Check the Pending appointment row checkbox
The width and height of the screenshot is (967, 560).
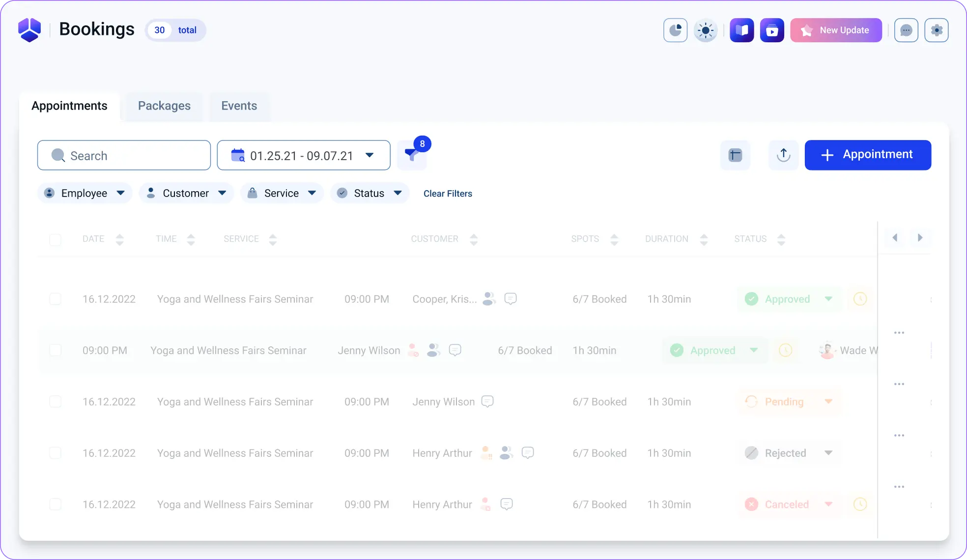(x=56, y=402)
